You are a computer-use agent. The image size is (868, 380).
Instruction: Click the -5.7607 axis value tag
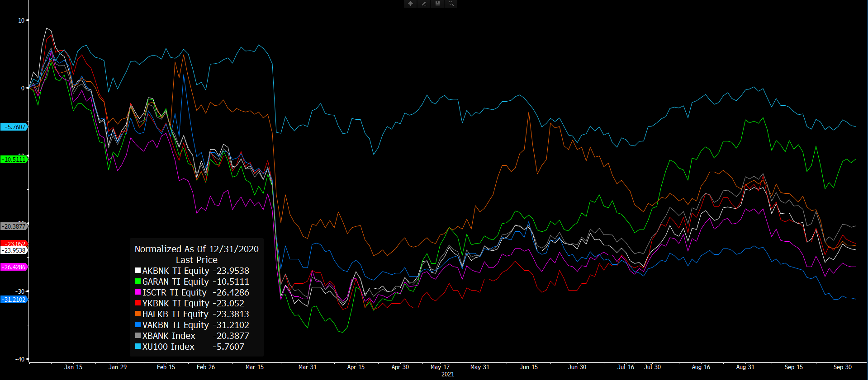coord(14,127)
